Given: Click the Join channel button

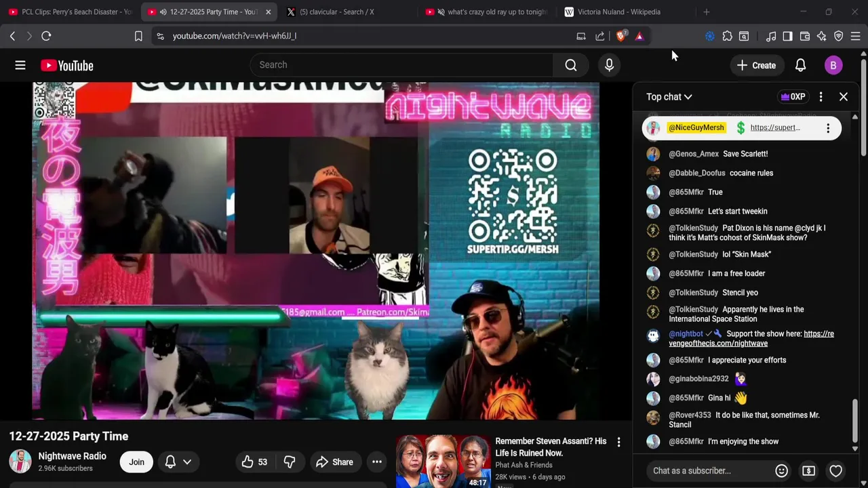Looking at the screenshot, I should 137,462.
